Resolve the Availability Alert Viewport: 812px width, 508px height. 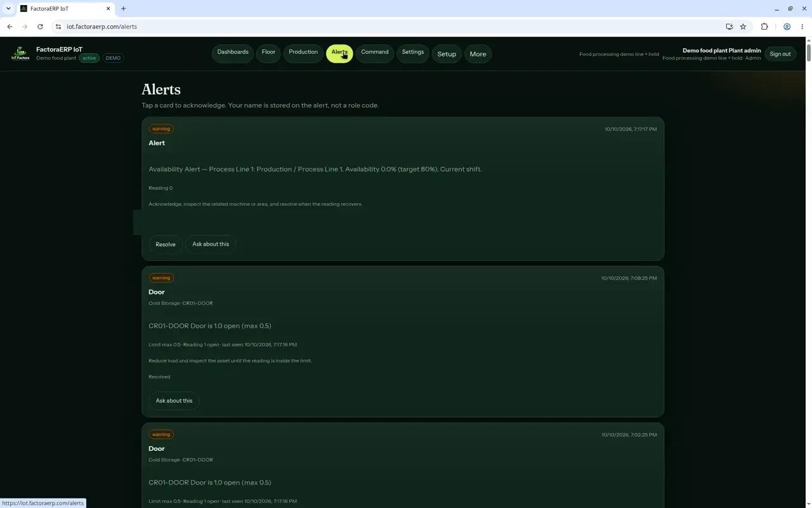[x=166, y=244]
